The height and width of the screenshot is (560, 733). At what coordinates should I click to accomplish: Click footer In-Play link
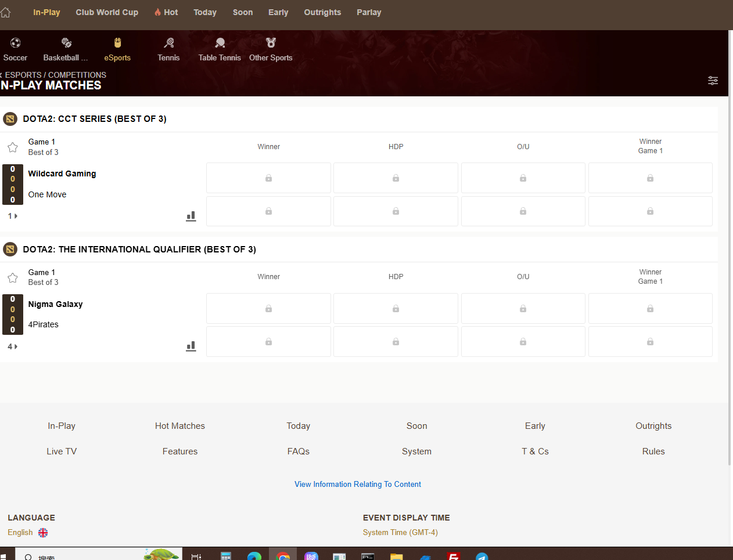(62, 426)
